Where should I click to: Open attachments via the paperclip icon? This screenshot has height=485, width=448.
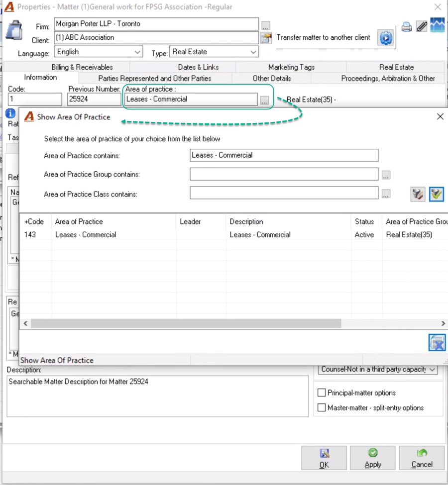[422, 26]
